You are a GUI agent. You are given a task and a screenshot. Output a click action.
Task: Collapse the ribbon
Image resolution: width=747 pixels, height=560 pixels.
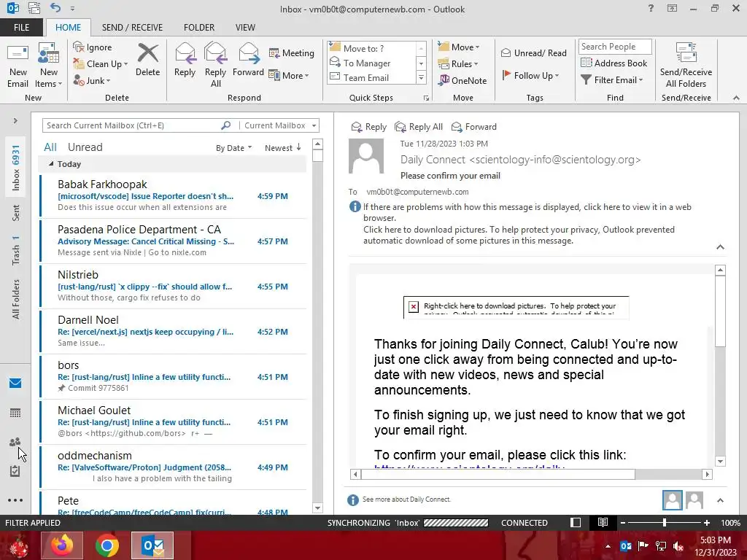[x=736, y=98]
